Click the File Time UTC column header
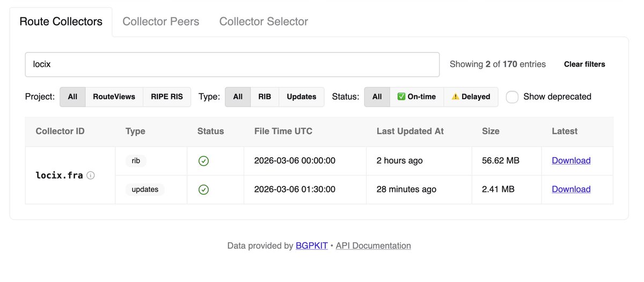Image resolution: width=644 pixels, height=282 pixels. pyautogui.click(x=283, y=131)
